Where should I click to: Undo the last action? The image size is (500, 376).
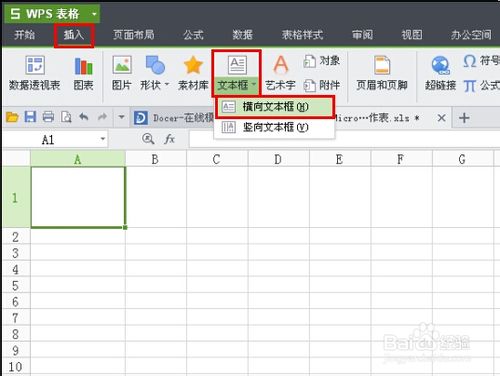click(x=84, y=117)
